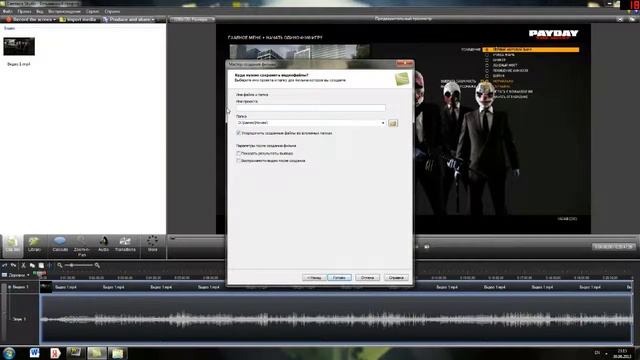Expand Record the screen dropdown arrow

coord(55,20)
